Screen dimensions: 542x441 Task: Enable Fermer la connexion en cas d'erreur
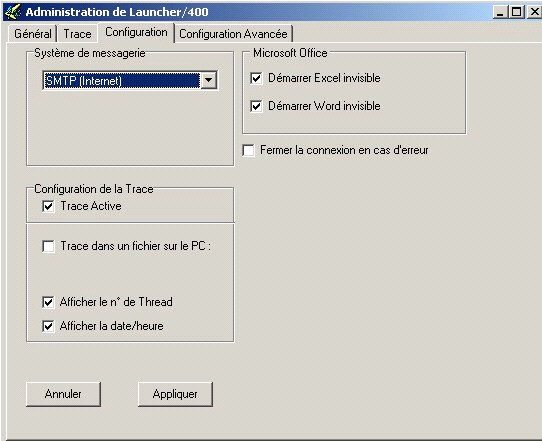click(x=249, y=150)
